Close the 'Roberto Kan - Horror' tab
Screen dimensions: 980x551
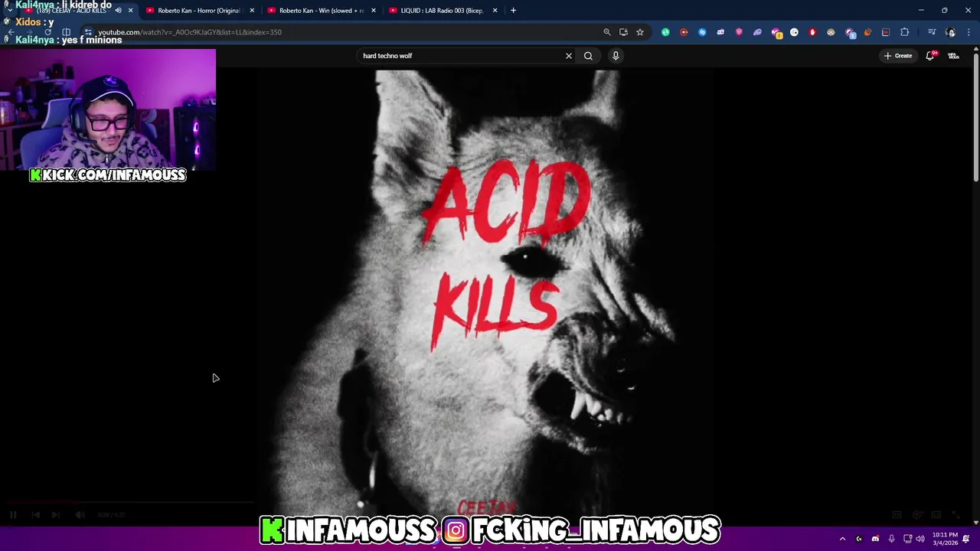coord(252,11)
